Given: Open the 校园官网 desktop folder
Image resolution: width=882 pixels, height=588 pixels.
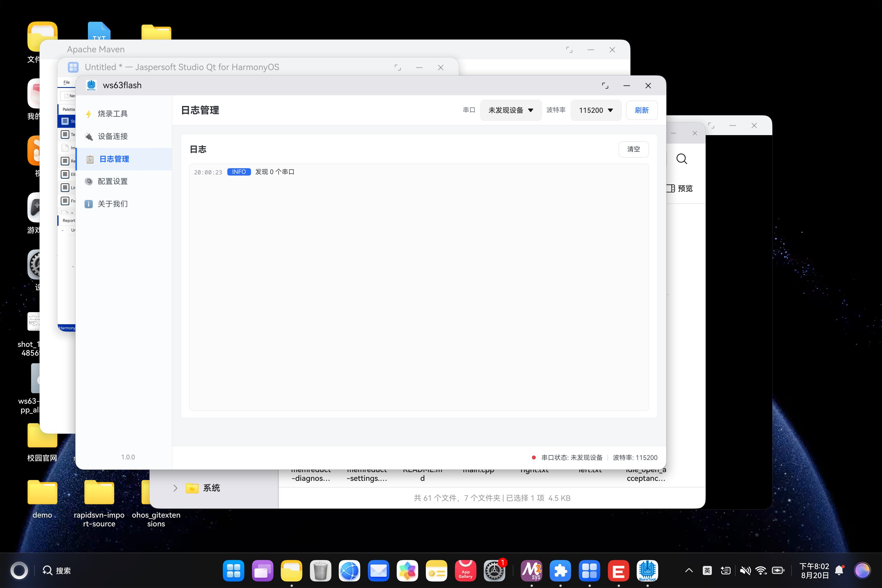Looking at the screenshot, I should [x=42, y=442].
